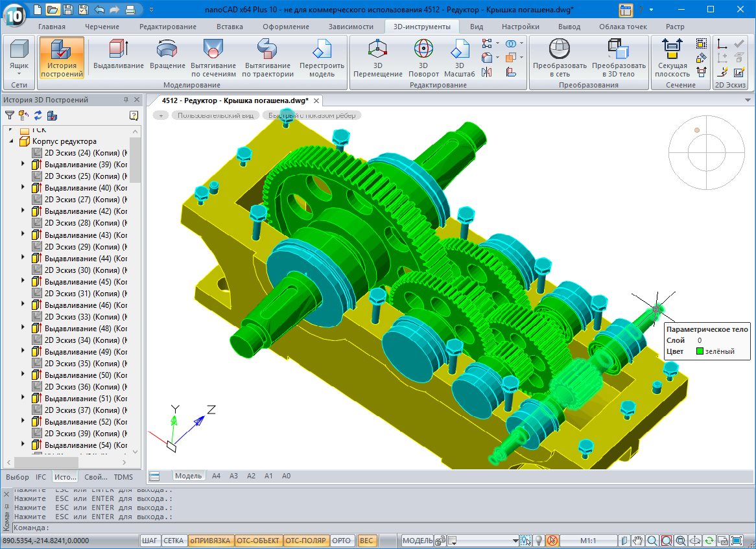The height and width of the screenshot is (549, 756).
Task: Toggle СЕТКА grid display
Action: coord(173,541)
